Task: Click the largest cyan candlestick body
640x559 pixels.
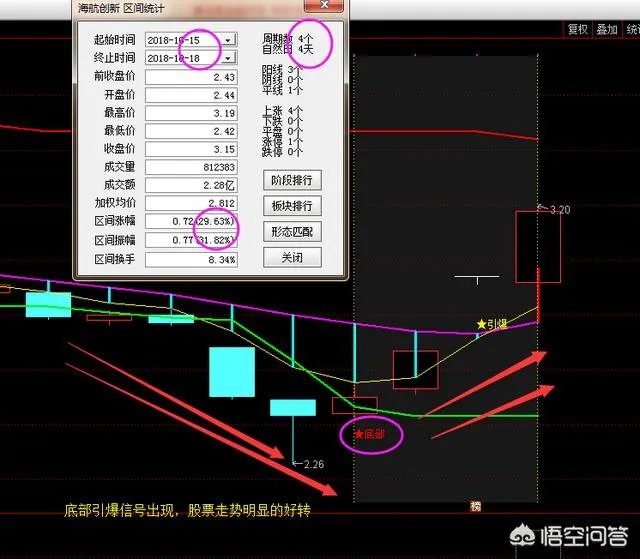Action: (x=232, y=372)
